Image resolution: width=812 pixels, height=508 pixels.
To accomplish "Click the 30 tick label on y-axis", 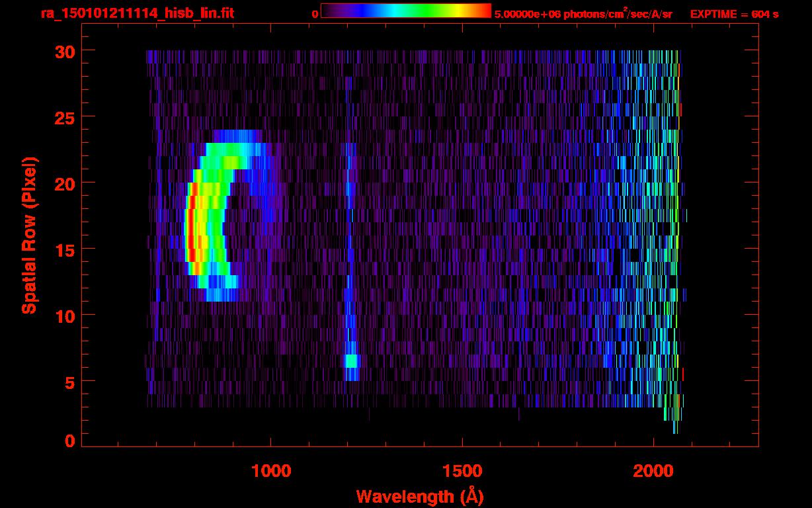I will pos(65,51).
